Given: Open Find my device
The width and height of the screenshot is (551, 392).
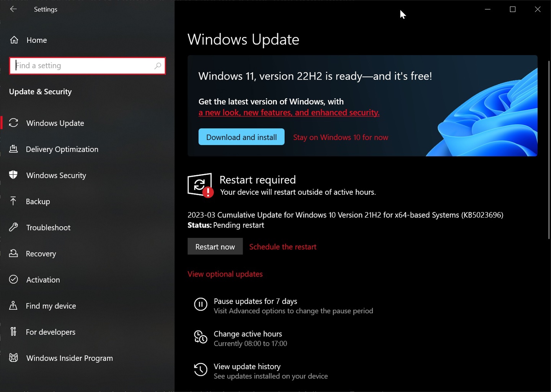Looking at the screenshot, I should pos(51,306).
